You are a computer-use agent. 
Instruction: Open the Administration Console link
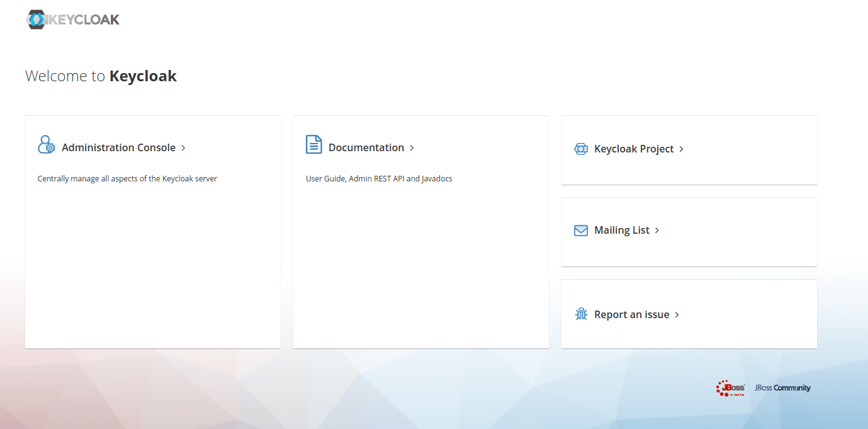pos(118,148)
